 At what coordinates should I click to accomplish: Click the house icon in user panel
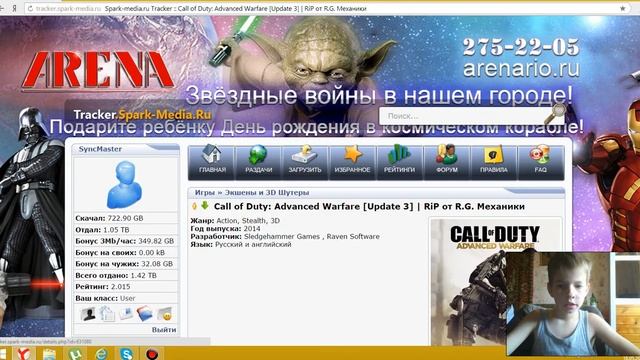point(107,314)
